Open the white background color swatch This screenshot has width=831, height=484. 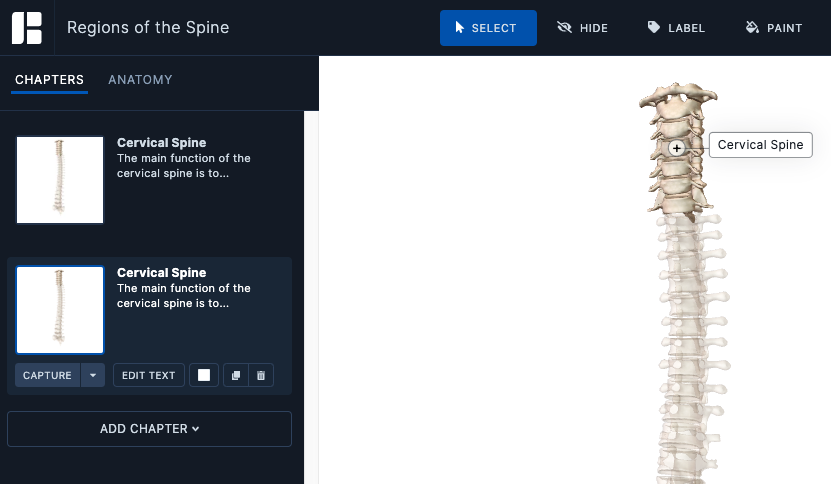coord(204,375)
